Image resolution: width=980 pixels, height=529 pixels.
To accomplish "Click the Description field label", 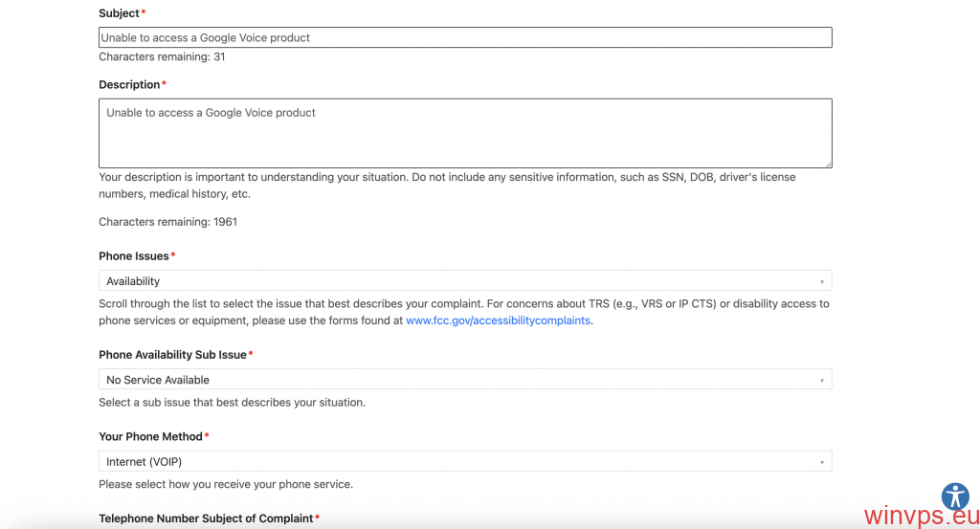I will [x=128, y=84].
